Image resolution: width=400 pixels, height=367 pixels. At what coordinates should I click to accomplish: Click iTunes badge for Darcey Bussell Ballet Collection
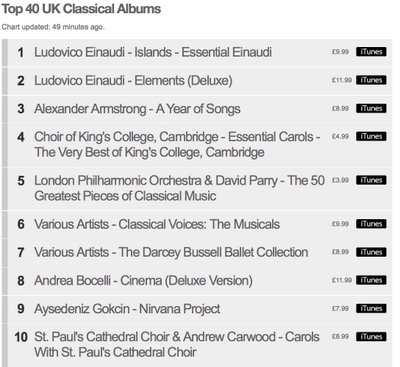(x=371, y=252)
